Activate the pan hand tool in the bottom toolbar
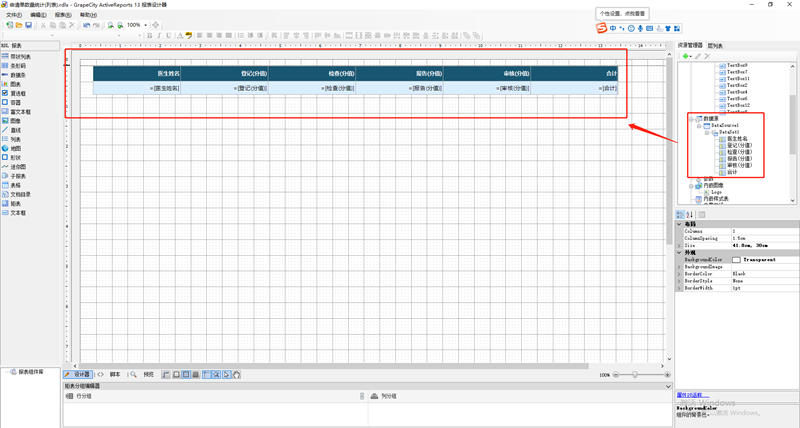The image size is (800, 428). click(x=237, y=375)
